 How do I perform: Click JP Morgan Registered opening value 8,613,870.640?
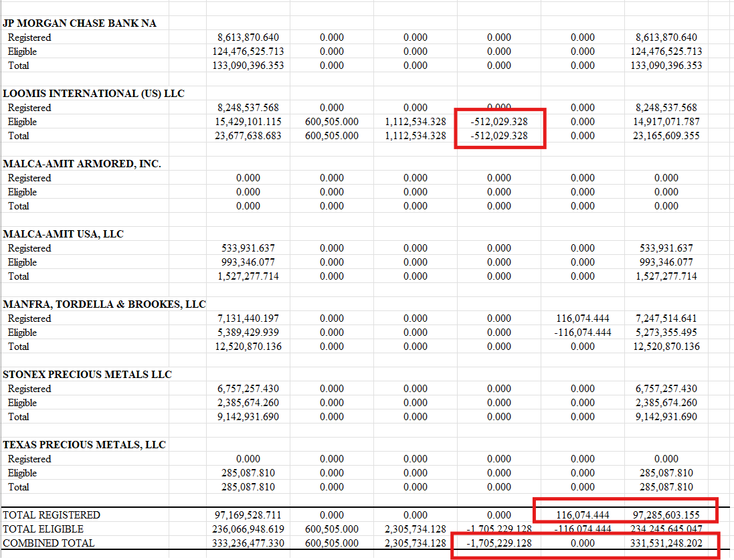point(248,37)
